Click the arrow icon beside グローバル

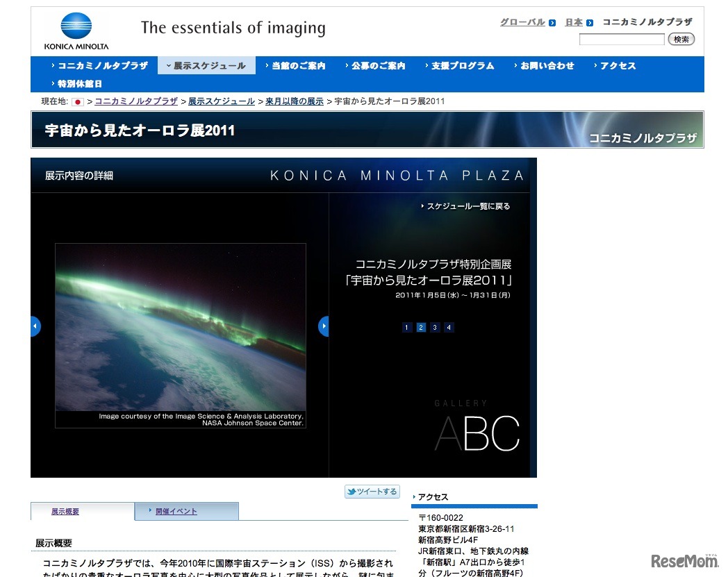(552, 23)
